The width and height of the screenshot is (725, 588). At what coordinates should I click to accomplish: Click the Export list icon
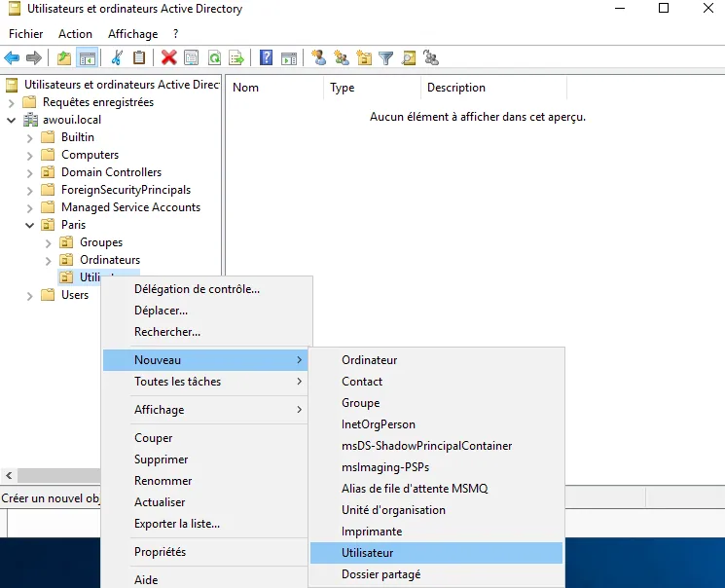coord(236,57)
